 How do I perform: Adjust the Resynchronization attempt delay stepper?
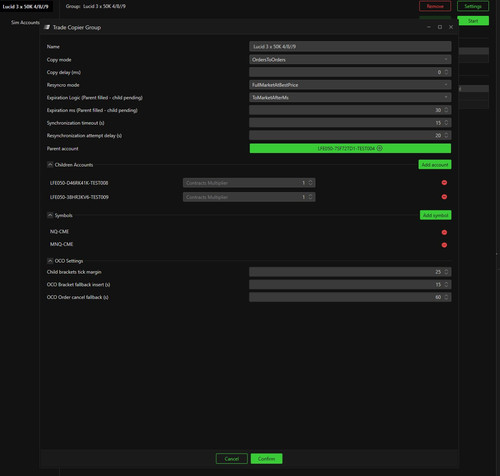[446, 135]
